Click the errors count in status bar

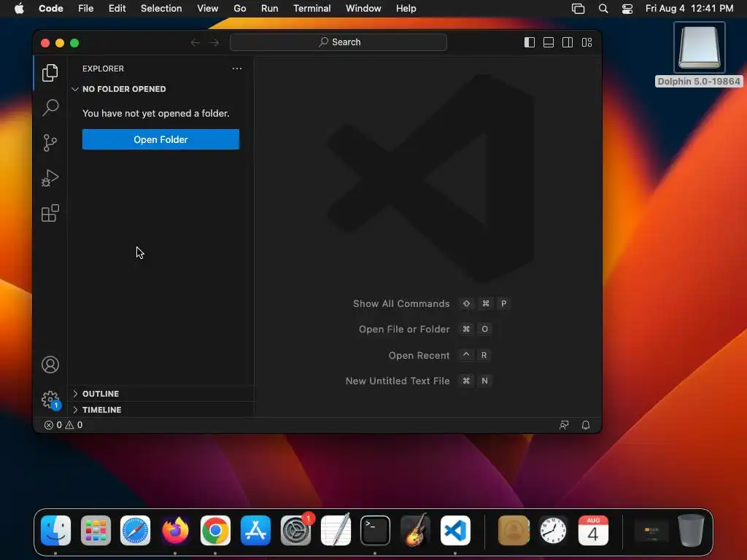click(53, 425)
